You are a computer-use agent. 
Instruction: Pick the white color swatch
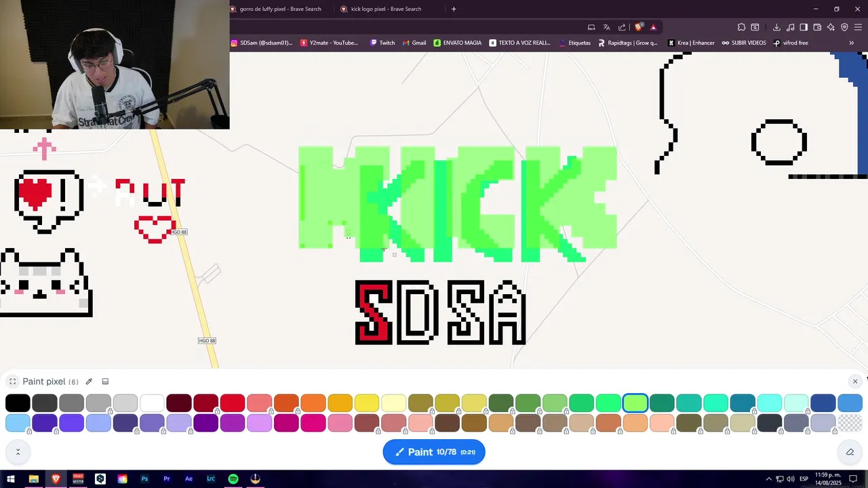(152, 403)
